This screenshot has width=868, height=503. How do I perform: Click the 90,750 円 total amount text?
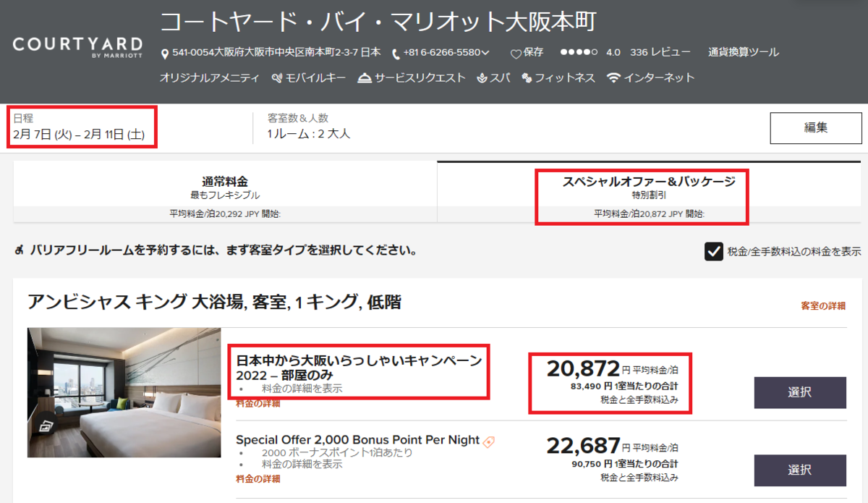click(624, 463)
